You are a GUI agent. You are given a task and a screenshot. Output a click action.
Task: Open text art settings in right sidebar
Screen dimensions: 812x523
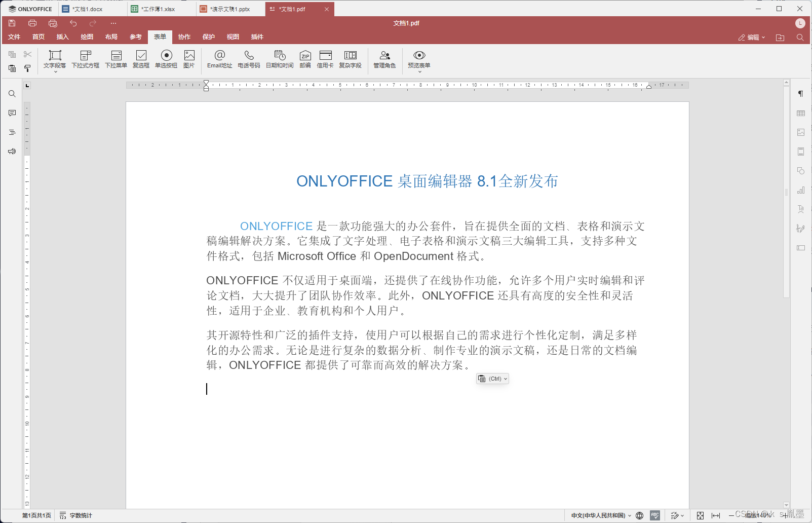(801, 209)
